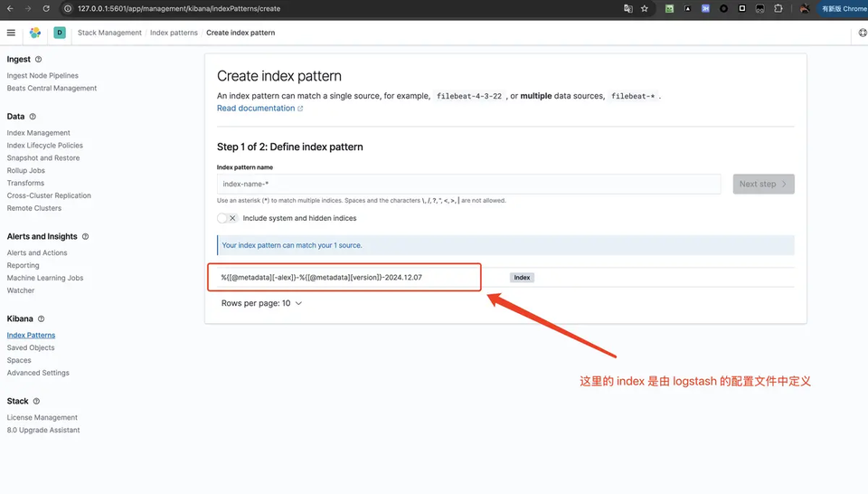The image size is (868, 494).
Task: Click the Next step button
Action: 763,184
